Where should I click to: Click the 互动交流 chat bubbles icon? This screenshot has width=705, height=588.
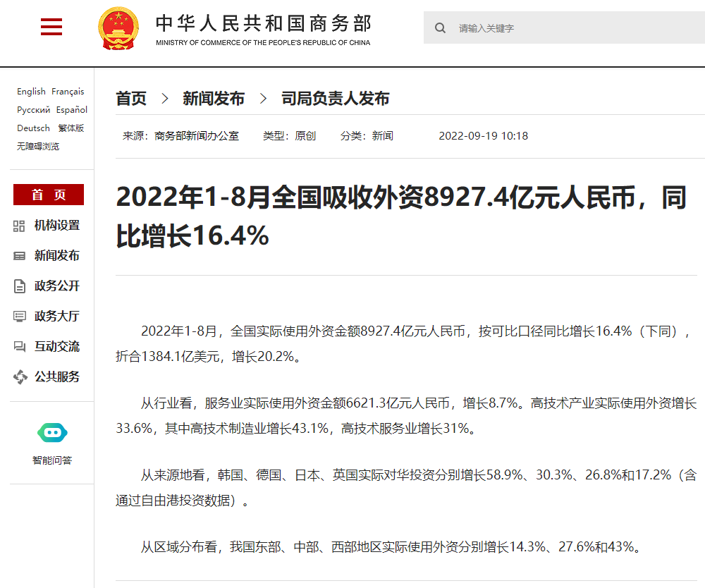pos(20,347)
